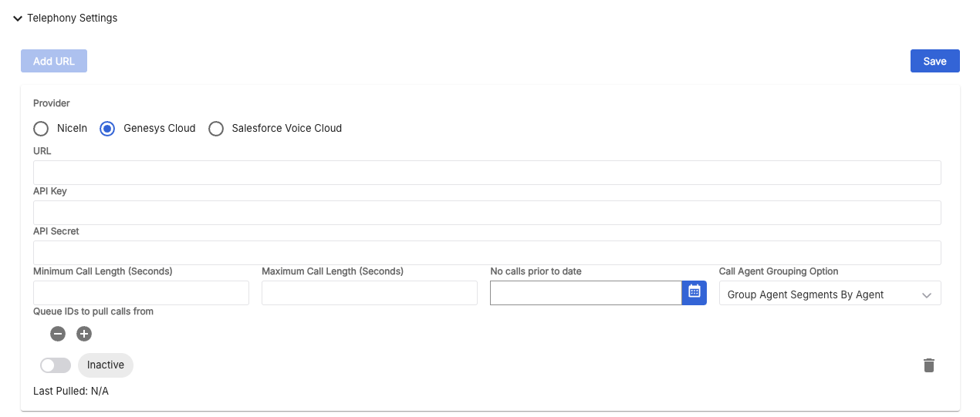Select the Genesys Cloud radio button
Viewport: 980px width, 417px height.
107,129
